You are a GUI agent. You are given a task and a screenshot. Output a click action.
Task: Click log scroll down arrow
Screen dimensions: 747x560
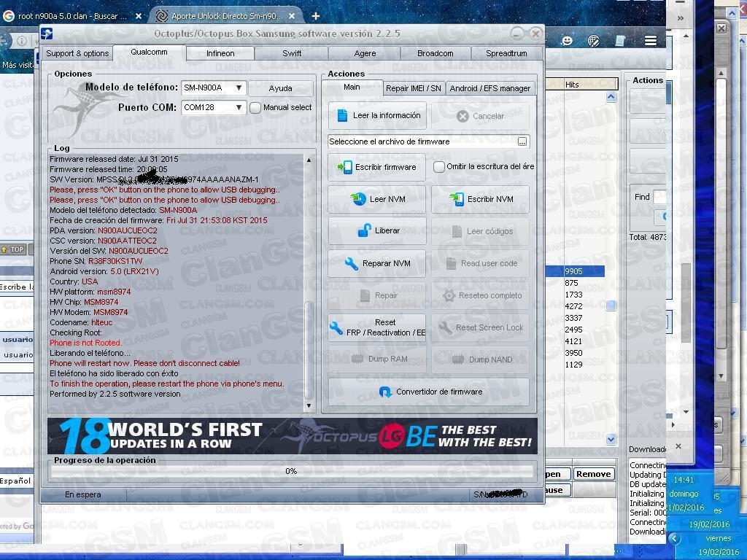coord(309,405)
